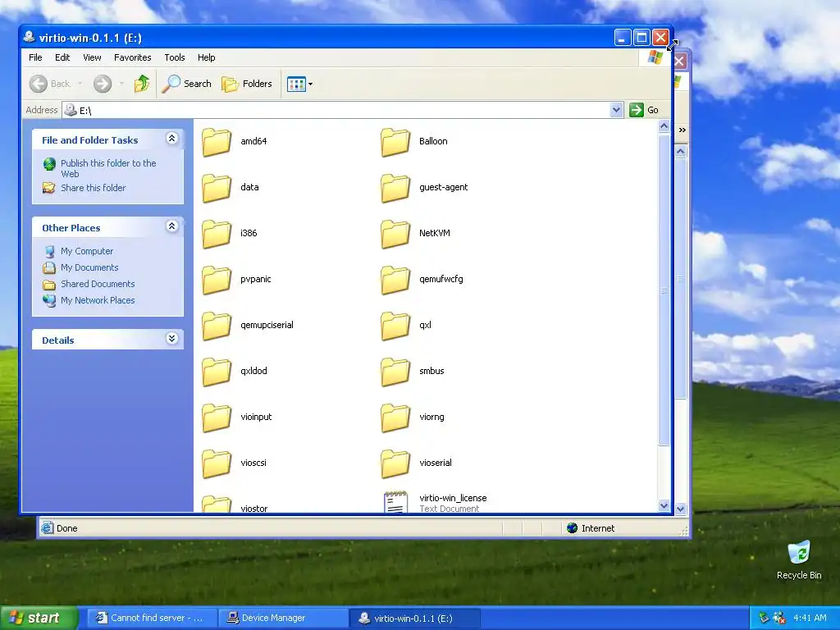Select the vioscsi folder icon

[217, 464]
